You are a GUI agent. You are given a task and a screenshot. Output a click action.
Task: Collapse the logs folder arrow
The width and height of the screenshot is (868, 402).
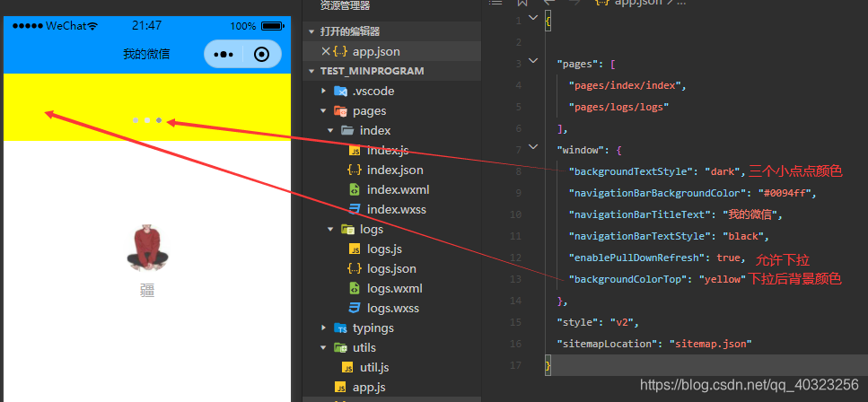click(331, 229)
